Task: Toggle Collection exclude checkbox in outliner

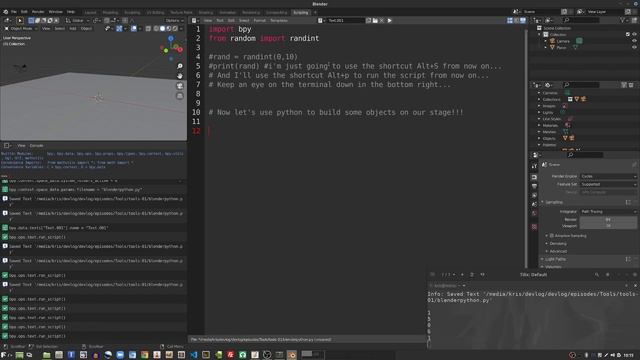Action: pos(628,34)
